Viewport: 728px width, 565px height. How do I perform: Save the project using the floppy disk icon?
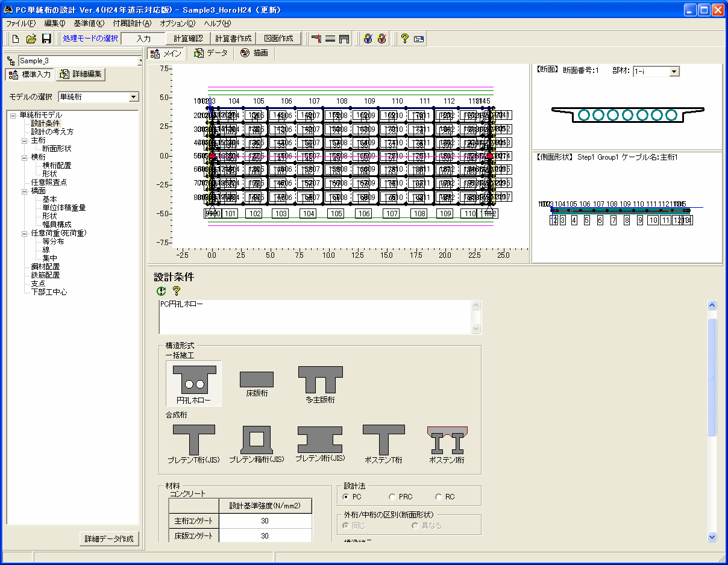[46, 39]
